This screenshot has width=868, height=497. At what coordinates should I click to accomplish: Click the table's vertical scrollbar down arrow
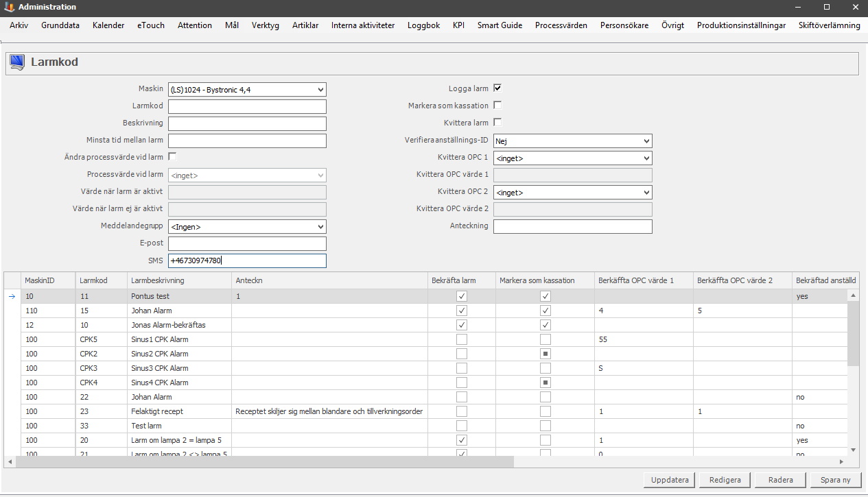[854, 450]
